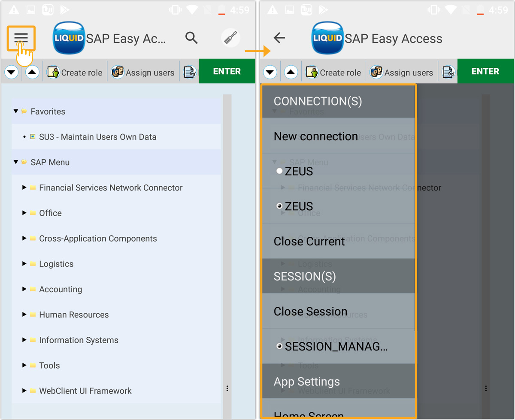Collapse the Favorites folder
The width and height of the screenshot is (515, 420).
(x=16, y=112)
